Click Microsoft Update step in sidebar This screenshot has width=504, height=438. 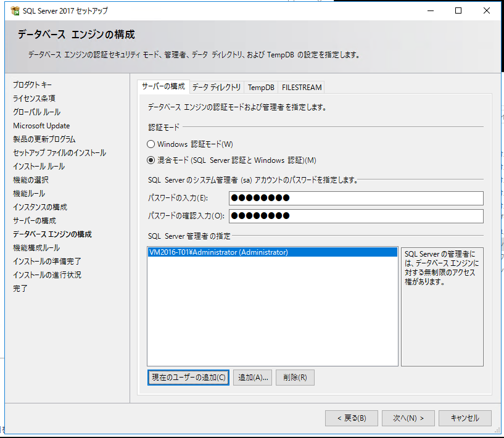click(41, 126)
